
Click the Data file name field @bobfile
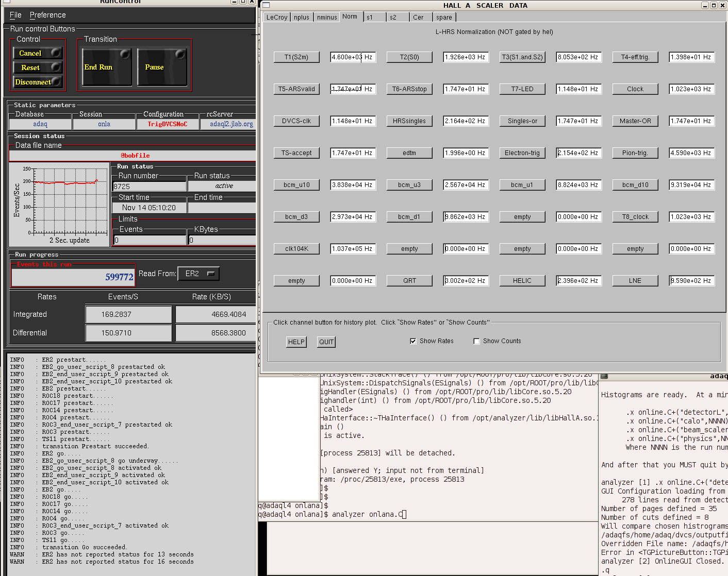[x=133, y=156]
